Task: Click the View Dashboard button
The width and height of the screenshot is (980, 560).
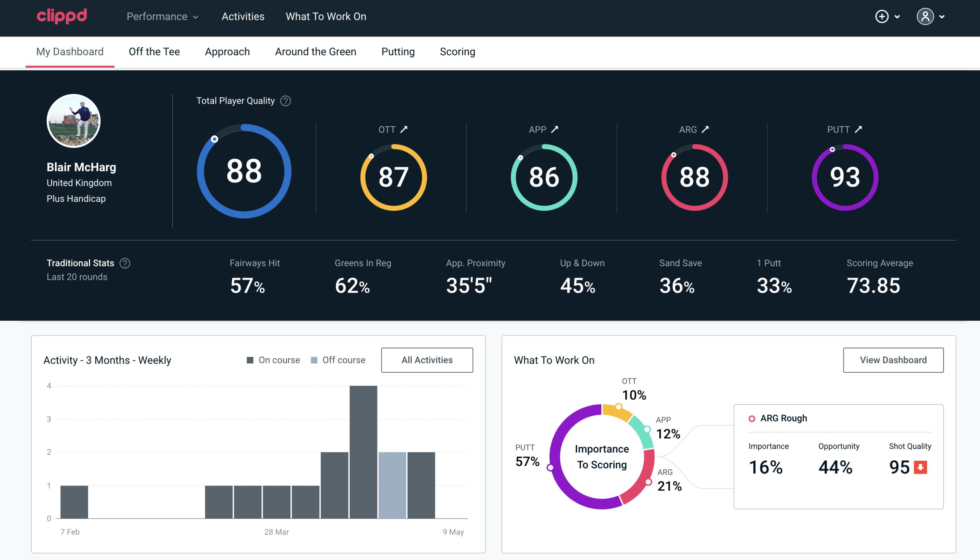Action: 893,360
